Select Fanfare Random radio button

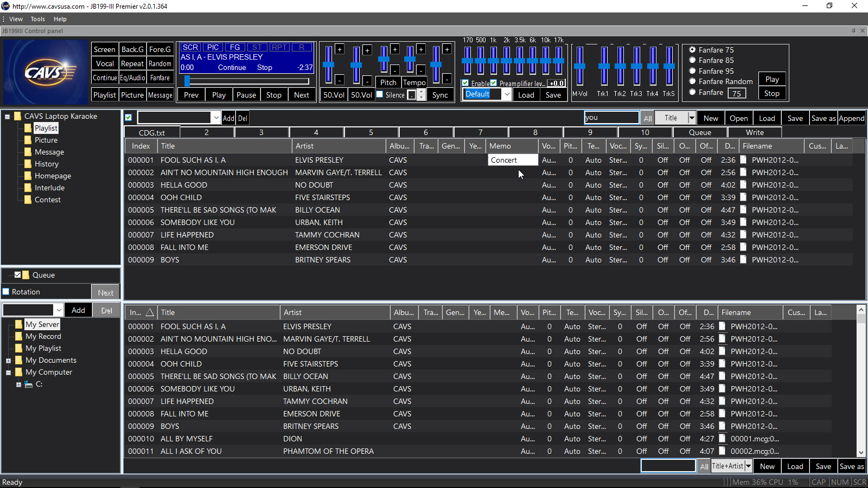[692, 81]
